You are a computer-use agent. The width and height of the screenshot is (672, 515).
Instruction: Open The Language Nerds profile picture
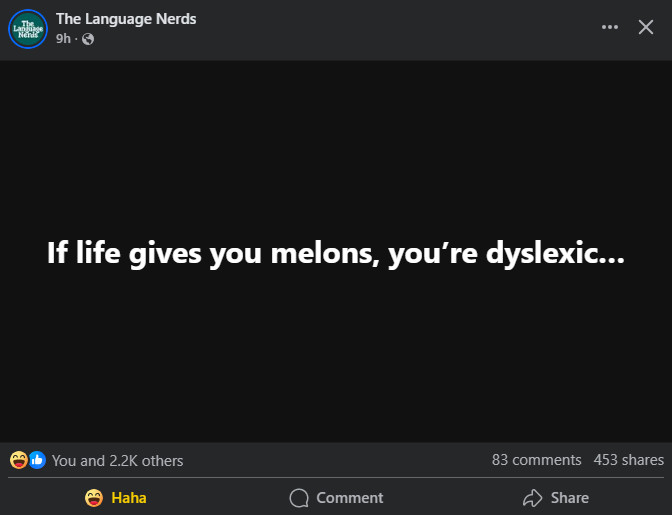tap(27, 29)
